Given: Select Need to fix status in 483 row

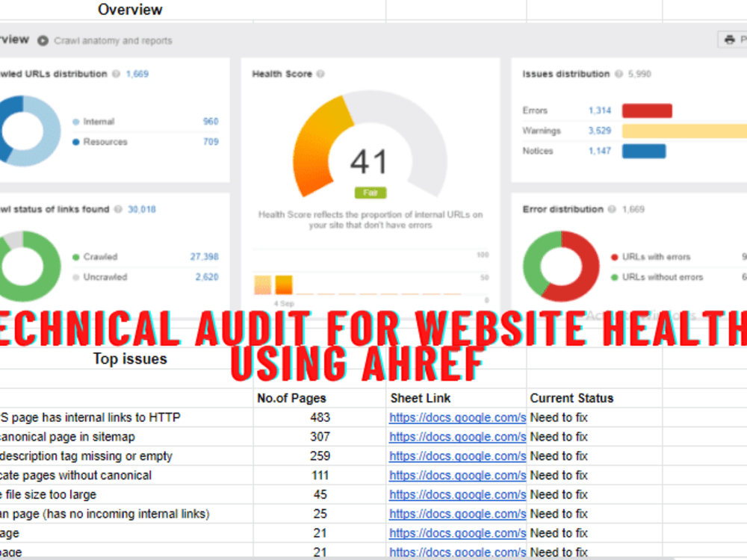Looking at the screenshot, I should coord(594,417).
